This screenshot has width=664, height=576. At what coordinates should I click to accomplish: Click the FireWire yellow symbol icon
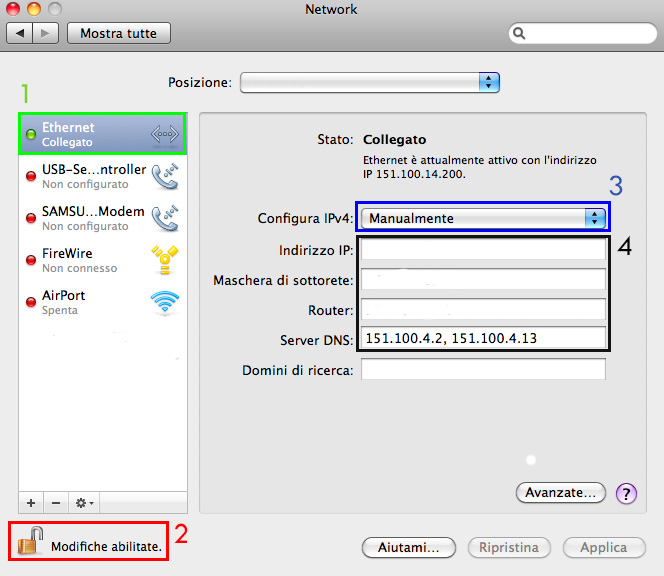(x=164, y=261)
